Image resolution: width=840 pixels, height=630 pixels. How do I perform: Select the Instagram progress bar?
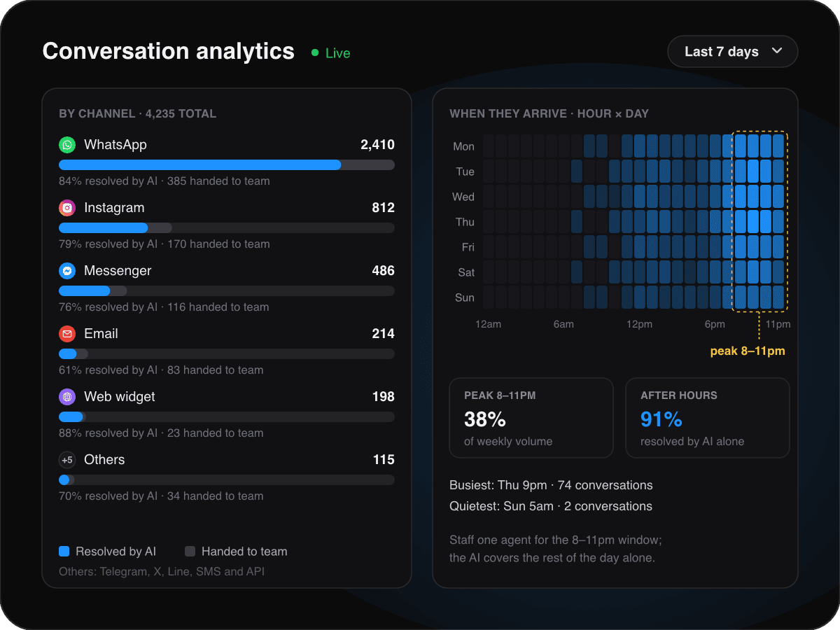tap(227, 228)
